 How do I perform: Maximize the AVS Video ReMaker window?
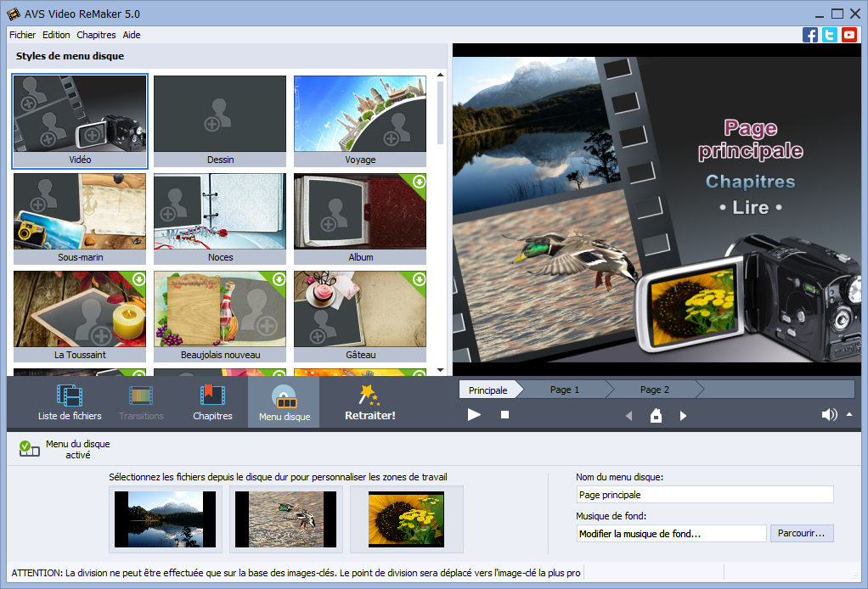tap(837, 14)
